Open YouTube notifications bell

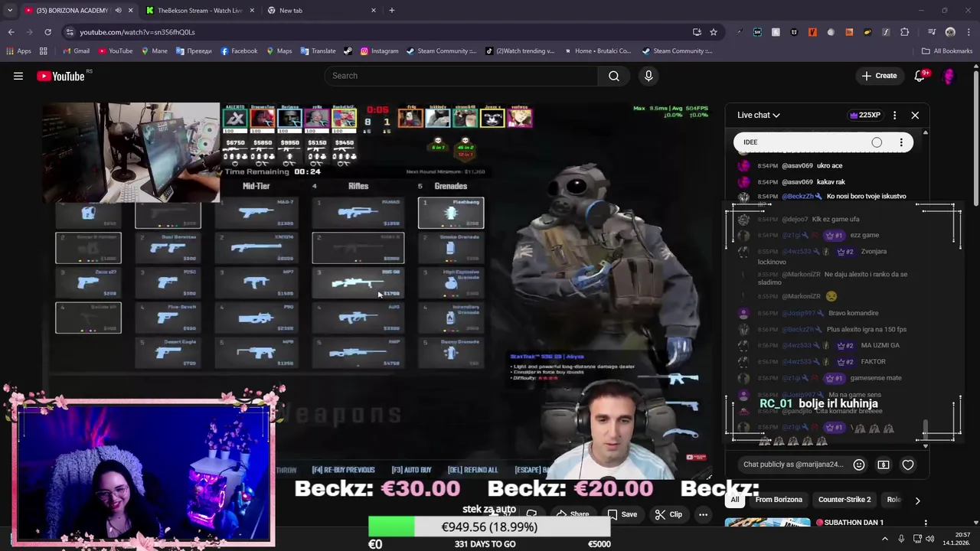pyautogui.click(x=921, y=76)
